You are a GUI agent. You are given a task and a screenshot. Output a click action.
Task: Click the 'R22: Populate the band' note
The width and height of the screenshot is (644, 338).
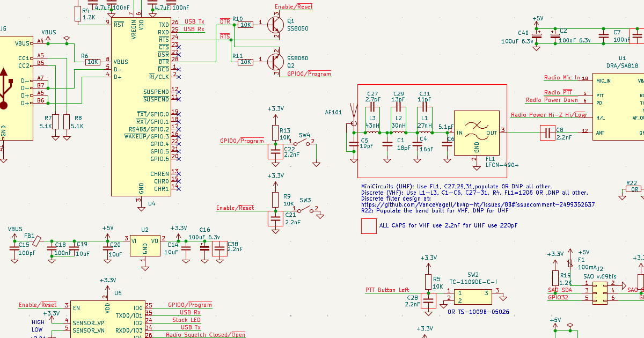pos(435,211)
